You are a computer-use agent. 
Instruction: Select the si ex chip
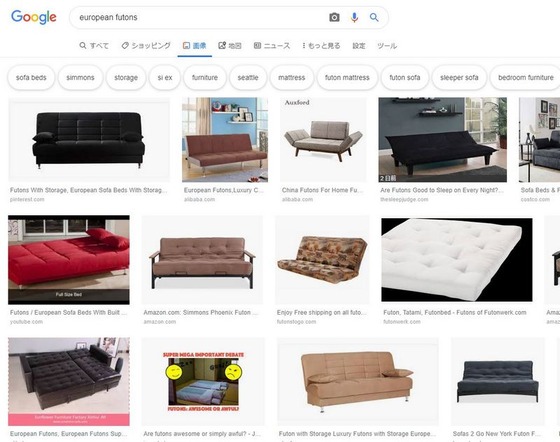[165, 77]
